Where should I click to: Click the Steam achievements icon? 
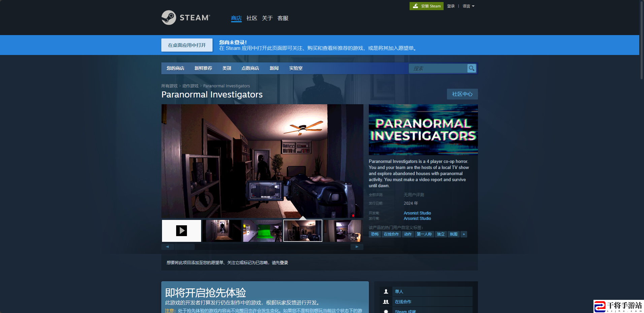(x=386, y=311)
